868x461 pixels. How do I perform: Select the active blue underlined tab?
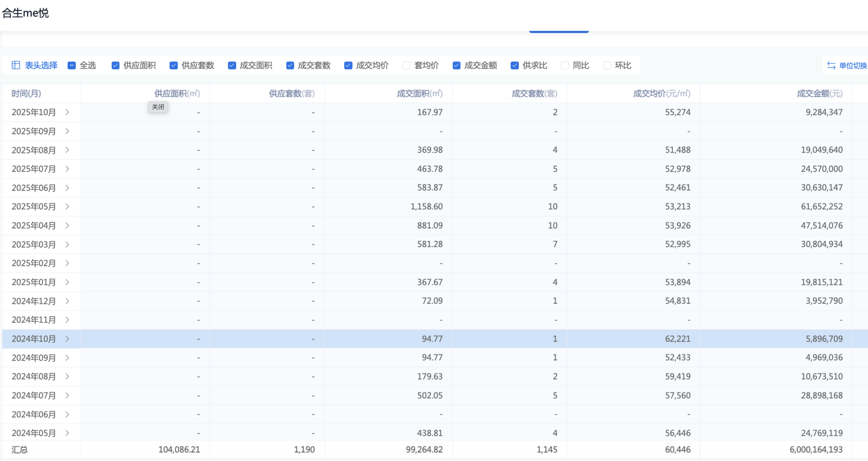click(x=559, y=31)
